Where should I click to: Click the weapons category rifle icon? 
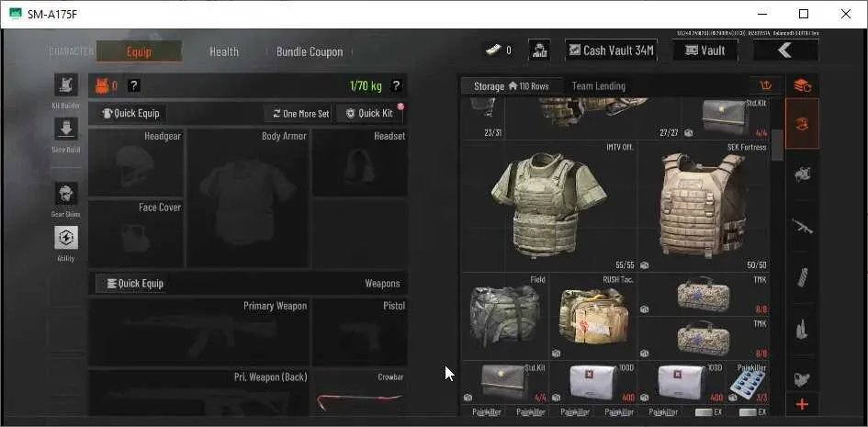[802, 226]
